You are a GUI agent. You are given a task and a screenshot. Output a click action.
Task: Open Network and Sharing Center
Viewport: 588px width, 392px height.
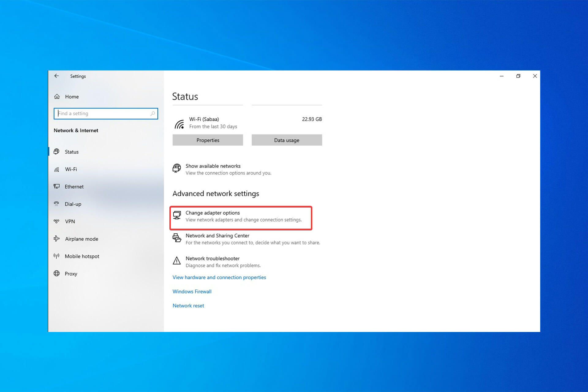click(217, 236)
